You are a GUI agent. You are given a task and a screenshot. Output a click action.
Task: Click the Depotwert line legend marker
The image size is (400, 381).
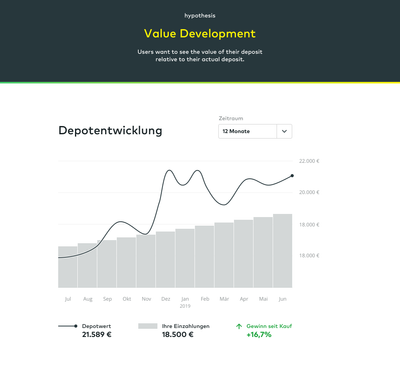pos(68,326)
